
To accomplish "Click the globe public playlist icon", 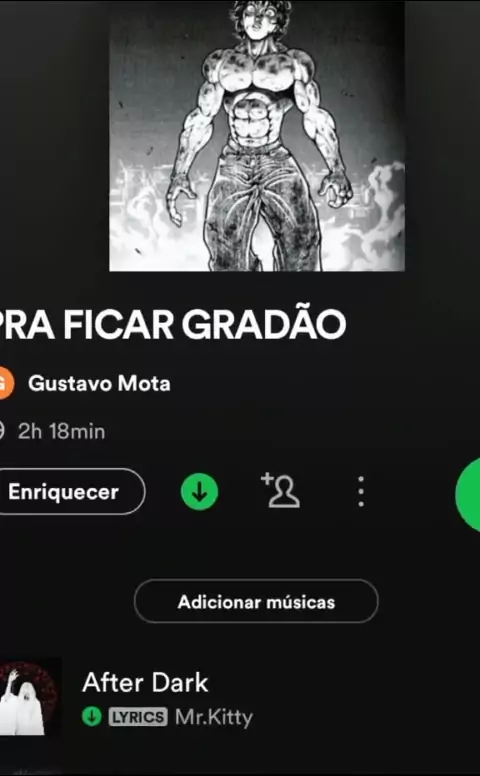I will coord(2,431).
